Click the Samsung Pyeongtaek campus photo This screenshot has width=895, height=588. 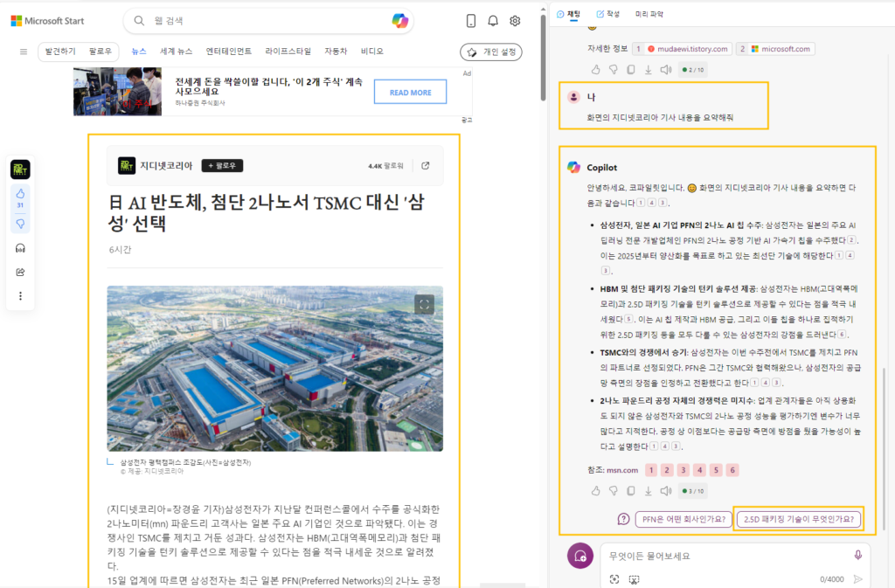pos(274,369)
